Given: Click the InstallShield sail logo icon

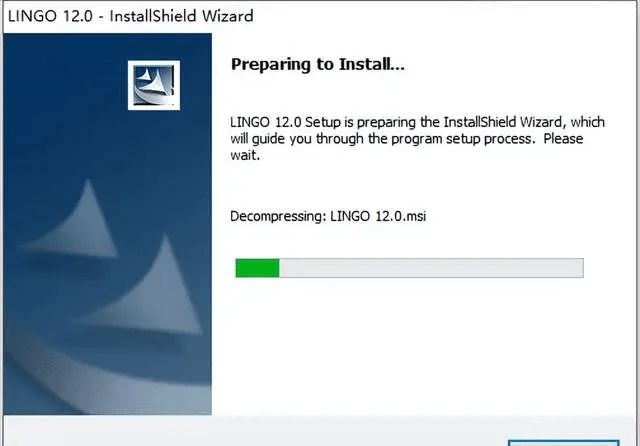Looking at the screenshot, I should [x=153, y=85].
